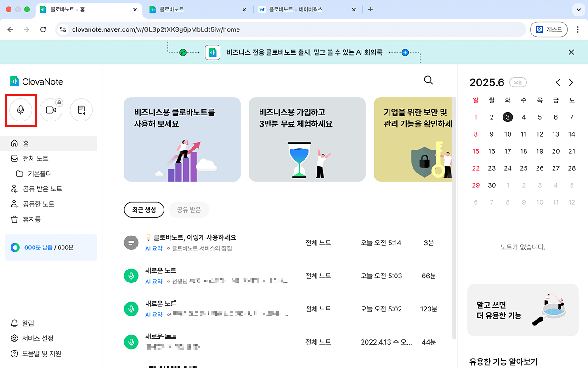Open 알림 notifications
This screenshot has width=588, height=368.
[x=22, y=323]
